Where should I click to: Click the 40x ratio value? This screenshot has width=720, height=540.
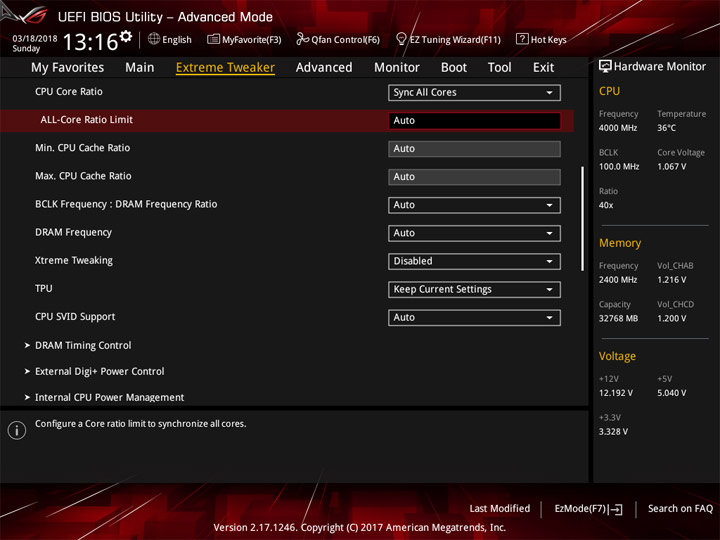pyautogui.click(x=606, y=205)
